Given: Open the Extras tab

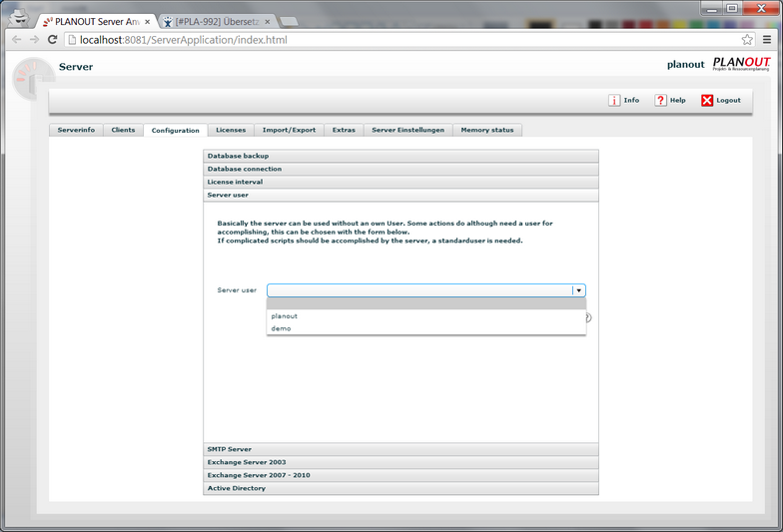Looking at the screenshot, I should [344, 130].
